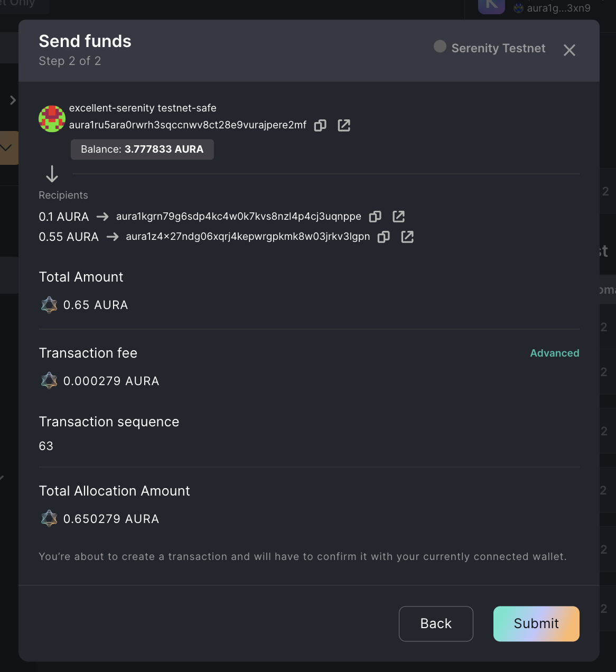Click the AURA token icon under Total Amount

49,305
